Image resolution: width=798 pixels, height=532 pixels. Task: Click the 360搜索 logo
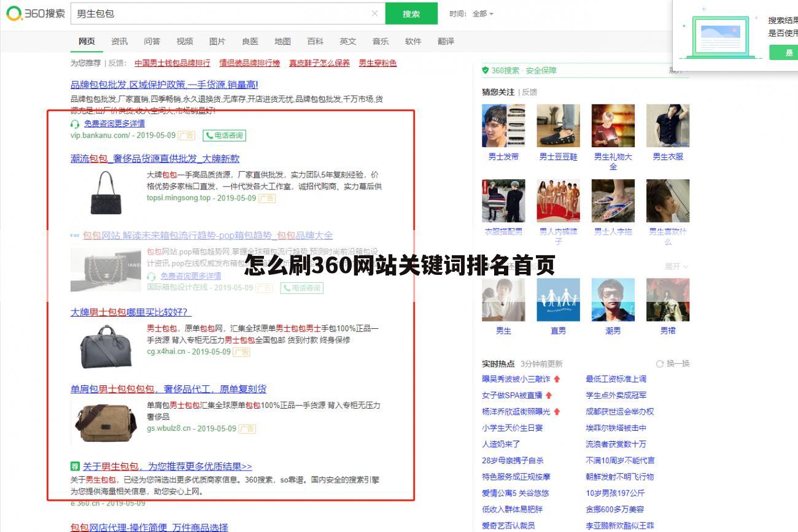click(36, 13)
